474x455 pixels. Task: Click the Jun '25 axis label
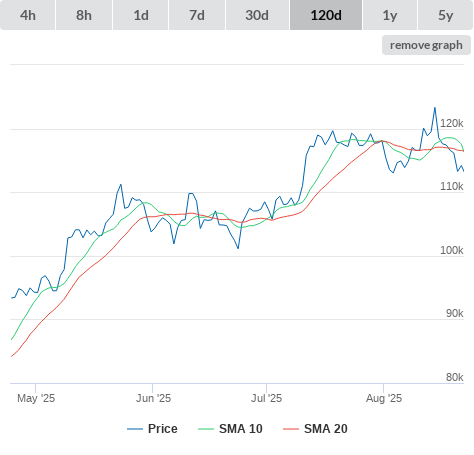click(153, 398)
